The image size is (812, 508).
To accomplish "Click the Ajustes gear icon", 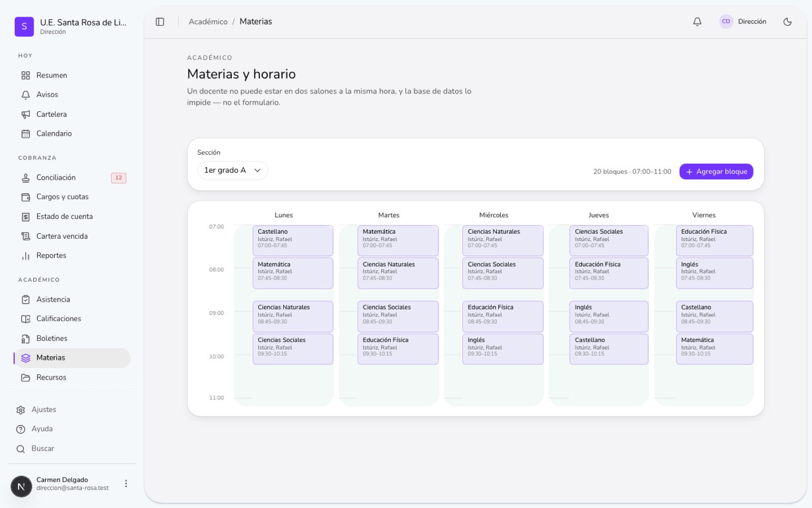I will point(21,410).
